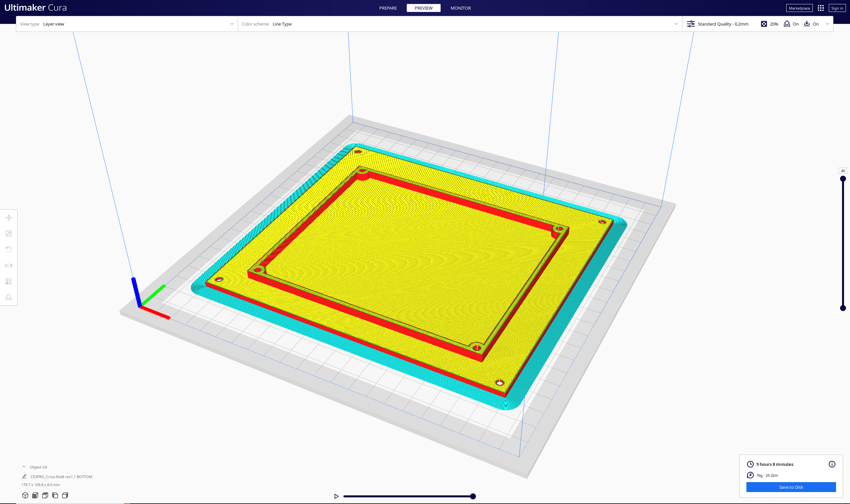The width and height of the screenshot is (850, 504).
Task: Open the Support Blocker tool
Action: tap(9, 297)
